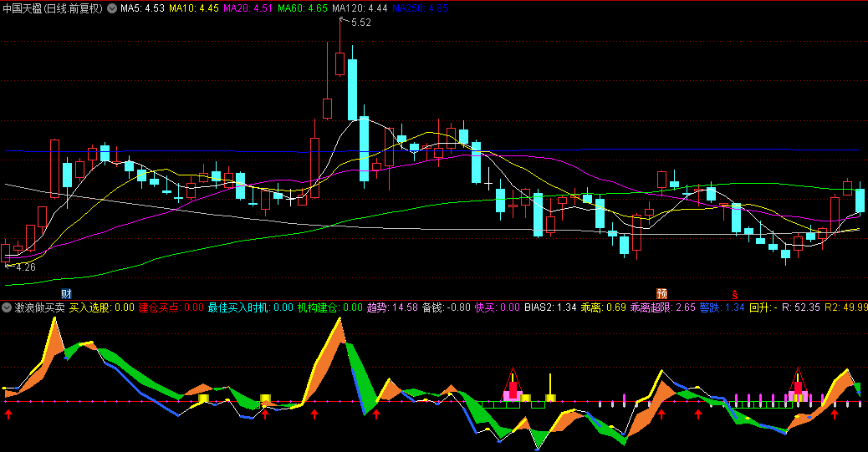Select the MA120: 4.44 label
The height and width of the screenshot is (452, 868).
click(360, 8)
